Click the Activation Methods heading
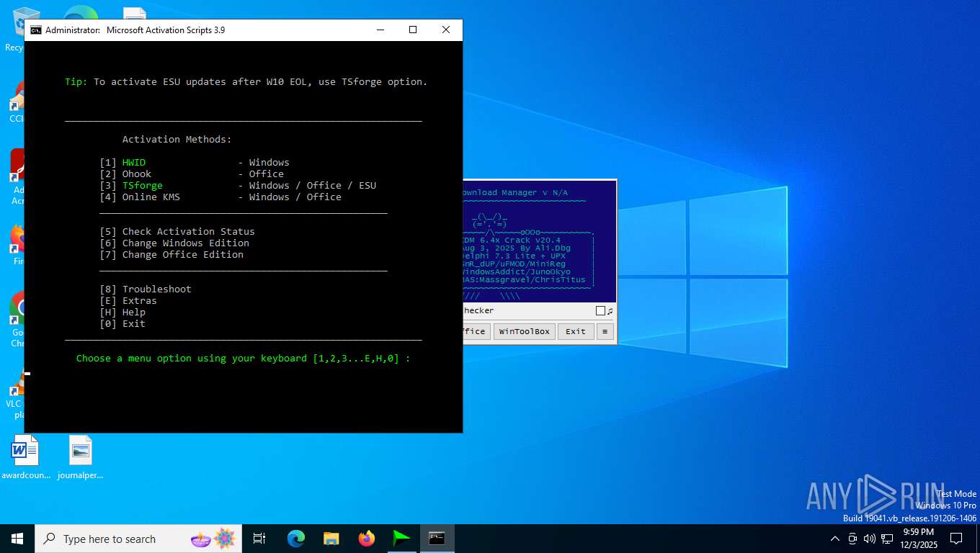Screen dimensions: 980x553 177,140
